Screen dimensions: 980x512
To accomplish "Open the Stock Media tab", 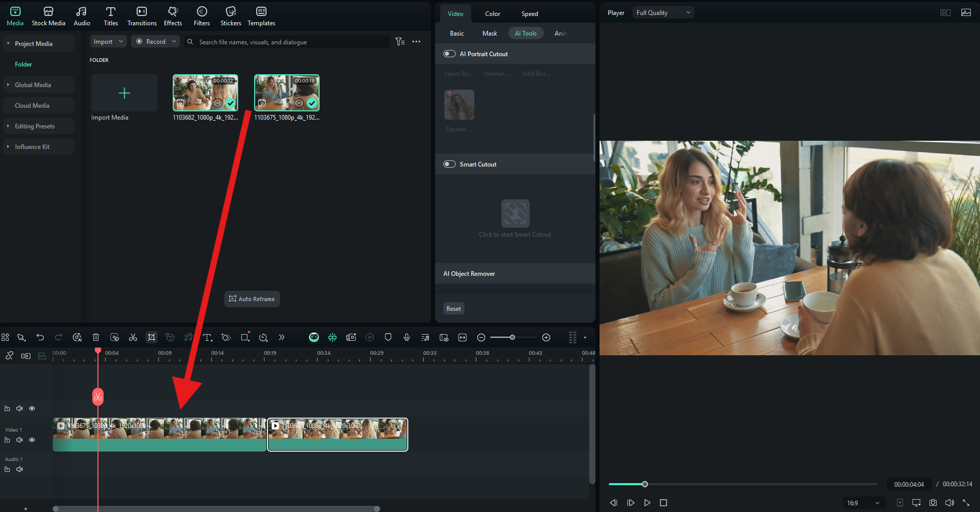I will click(48, 16).
